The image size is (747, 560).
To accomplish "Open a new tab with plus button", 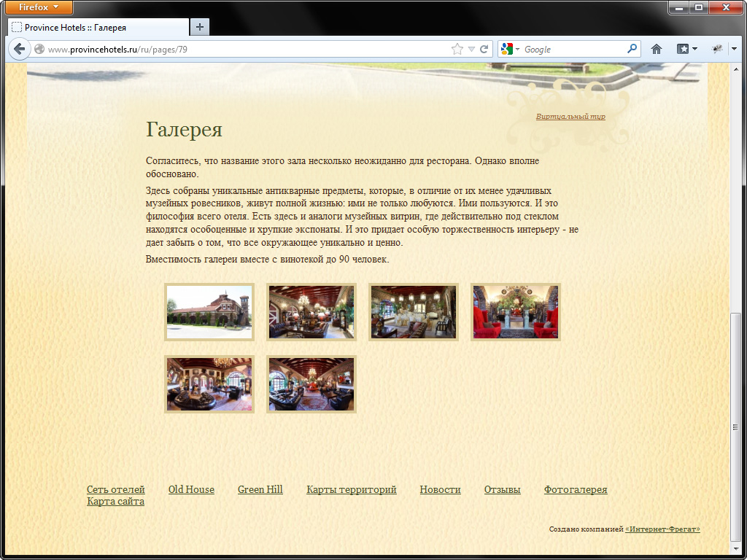I will tap(200, 27).
